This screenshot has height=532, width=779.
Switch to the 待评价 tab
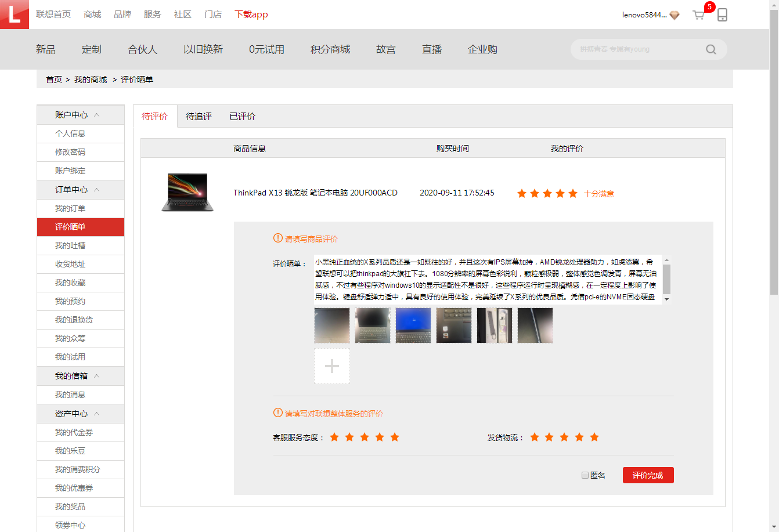click(155, 117)
